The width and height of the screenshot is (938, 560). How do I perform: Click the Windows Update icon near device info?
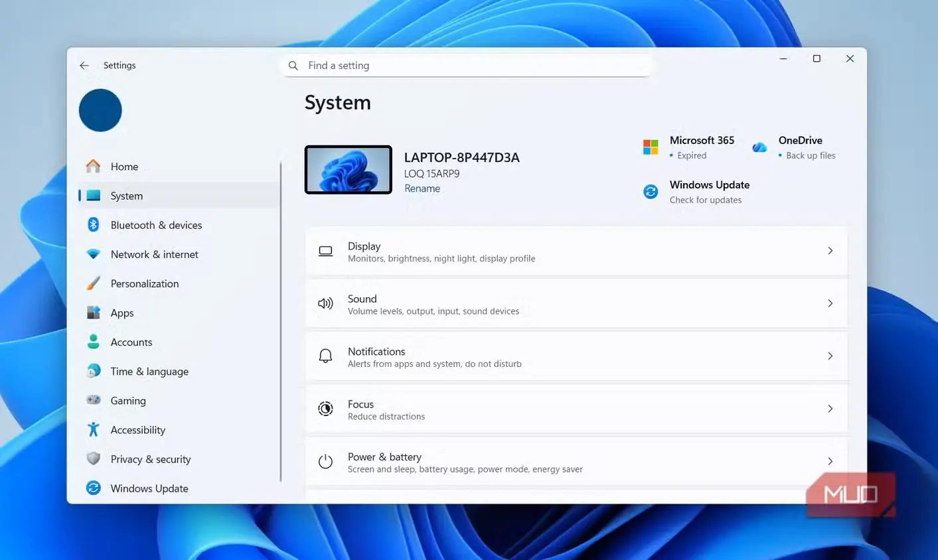click(x=651, y=192)
